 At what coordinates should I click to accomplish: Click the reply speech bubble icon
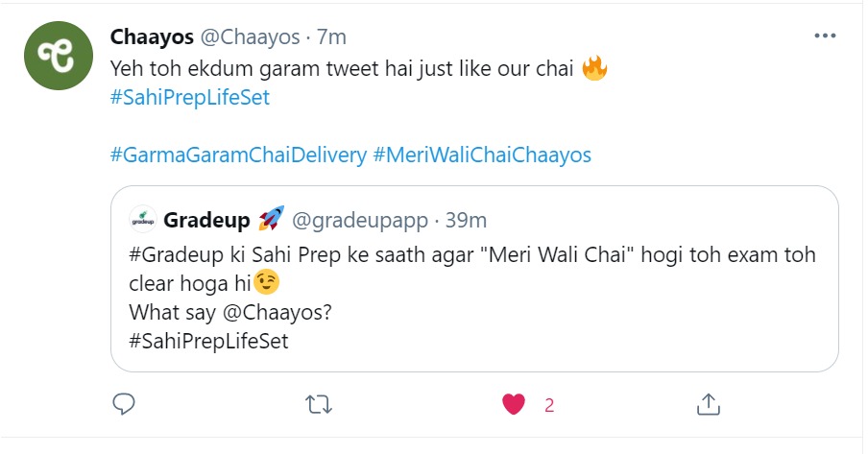tap(124, 404)
